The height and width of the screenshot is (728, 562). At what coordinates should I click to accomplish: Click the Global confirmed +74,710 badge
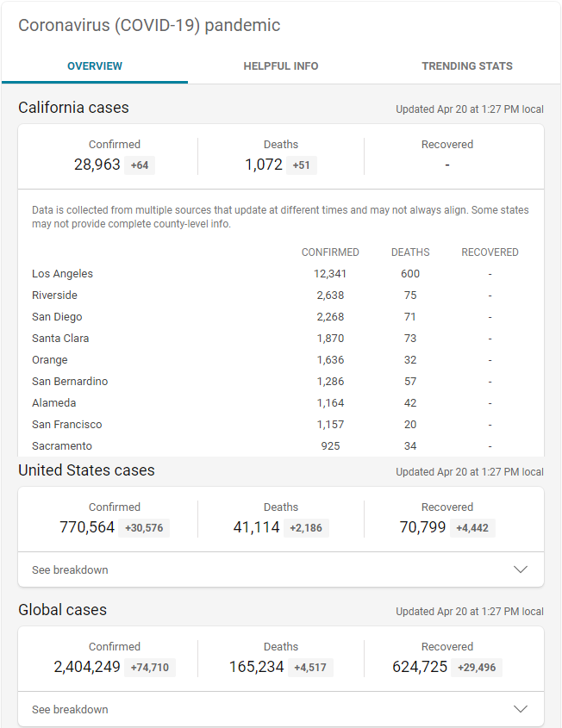click(150, 668)
